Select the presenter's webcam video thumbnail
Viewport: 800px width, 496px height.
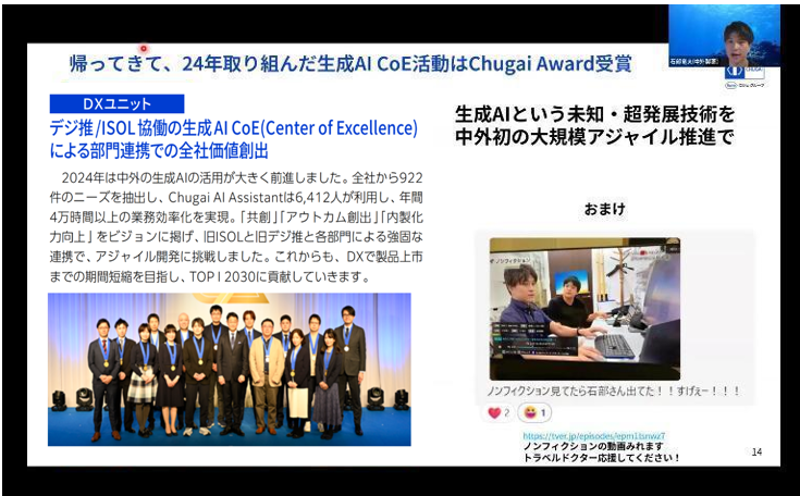pyautogui.click(x=724, y=36)
